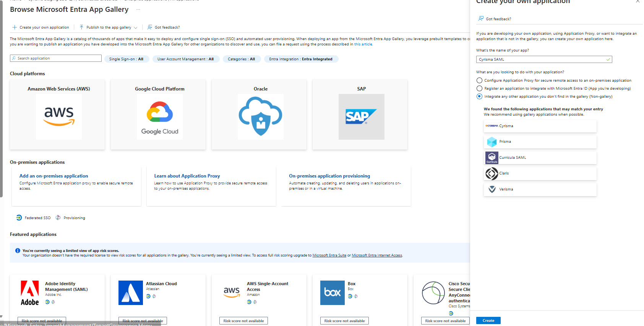Open the Microsoft Entra Suite link
644x326 pixels.
pos(329,255)
